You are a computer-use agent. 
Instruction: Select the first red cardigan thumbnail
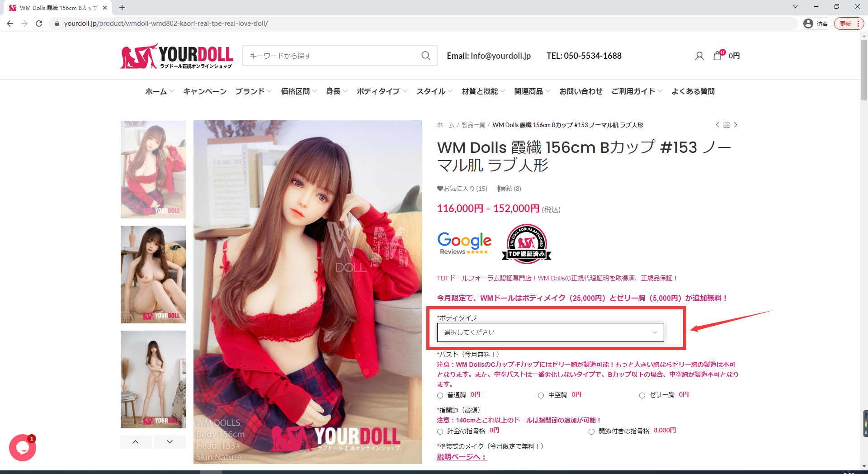(153, 170)
